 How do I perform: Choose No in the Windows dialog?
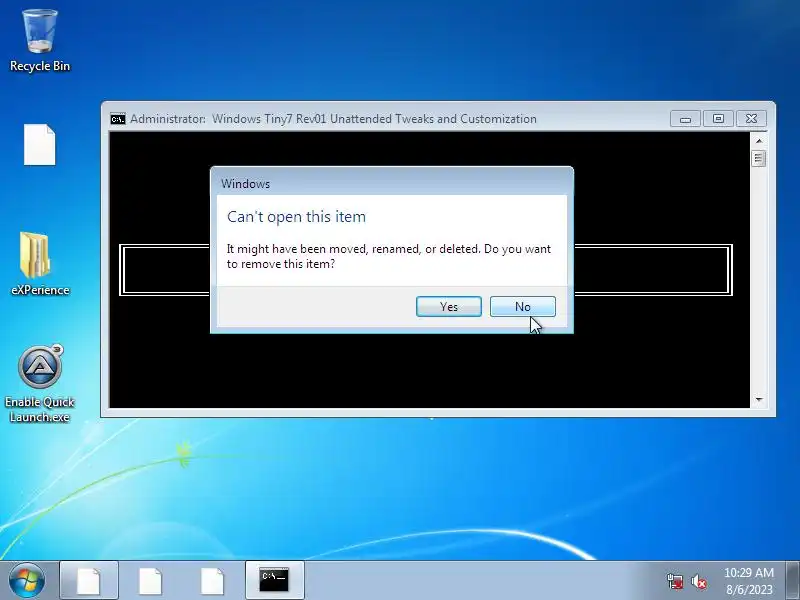522,307
